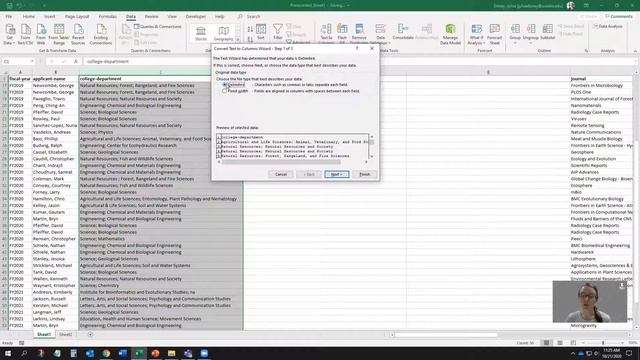
Task: Open the Group dropdown arrow
Action: pyautogui.click(x=515, y=42)
